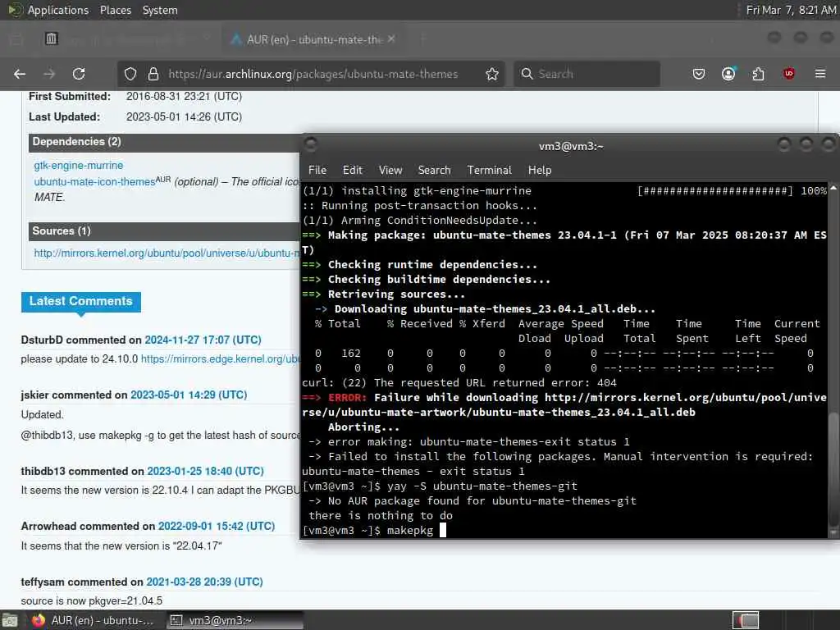Open terminal Edit menu
The width and height of the screenshot is (840, 630).
click(x=353, y=170)
